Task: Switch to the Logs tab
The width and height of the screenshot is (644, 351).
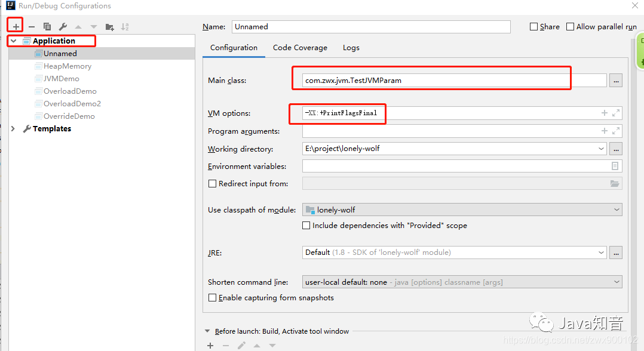Action: pyautogui.click(x=351, y=48)
